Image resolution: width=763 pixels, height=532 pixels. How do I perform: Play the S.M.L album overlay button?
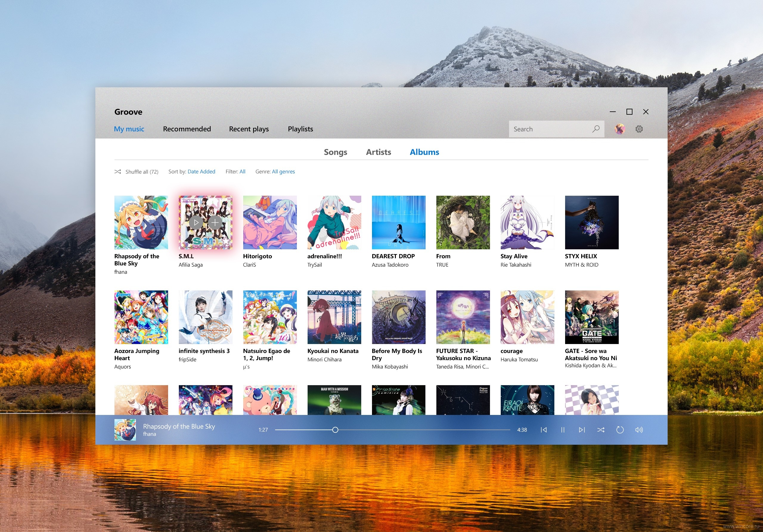tap(196, 223)
